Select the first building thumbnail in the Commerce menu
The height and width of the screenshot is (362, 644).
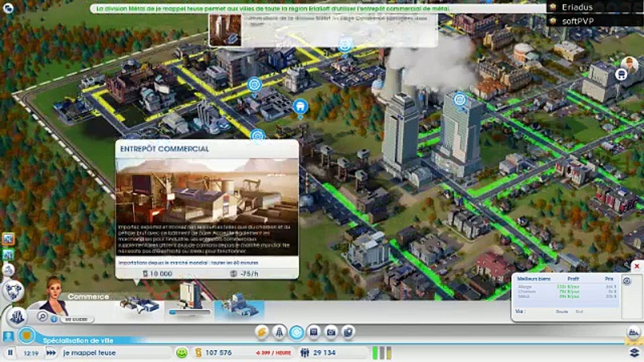[139, 305]
